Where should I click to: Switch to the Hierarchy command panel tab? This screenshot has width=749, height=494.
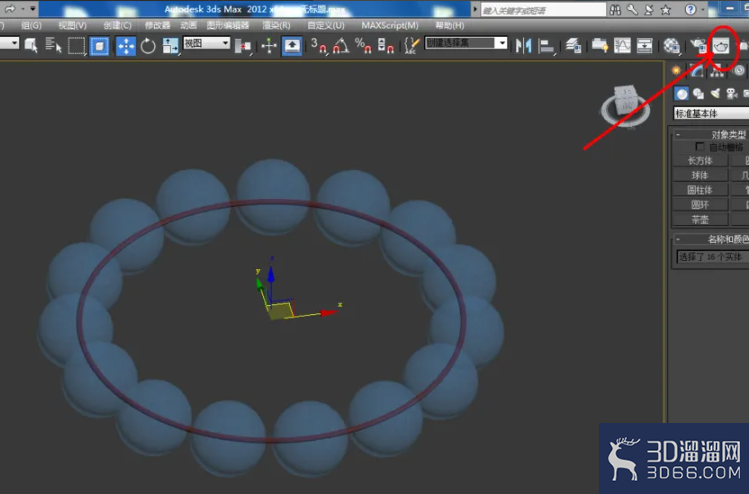coord(717,71)
